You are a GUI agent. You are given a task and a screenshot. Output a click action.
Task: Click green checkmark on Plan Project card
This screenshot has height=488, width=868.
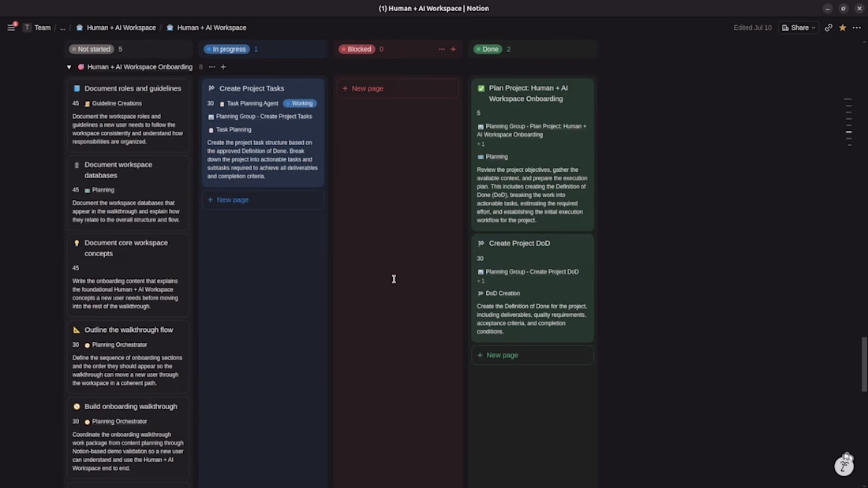point(481,88)
